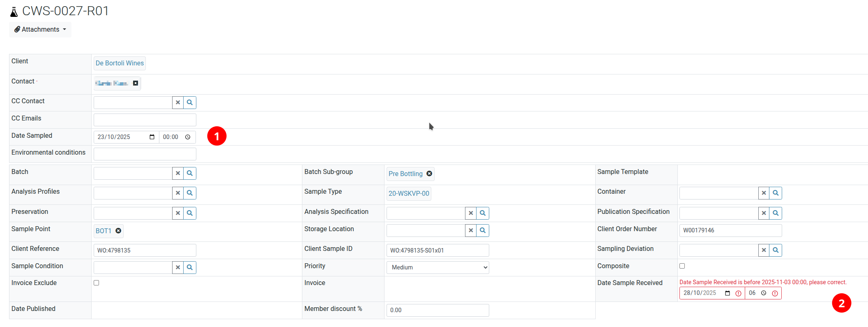Click the CC Emails input field
The width and height of the screenshot is (868, 327).
coord(145,120)
